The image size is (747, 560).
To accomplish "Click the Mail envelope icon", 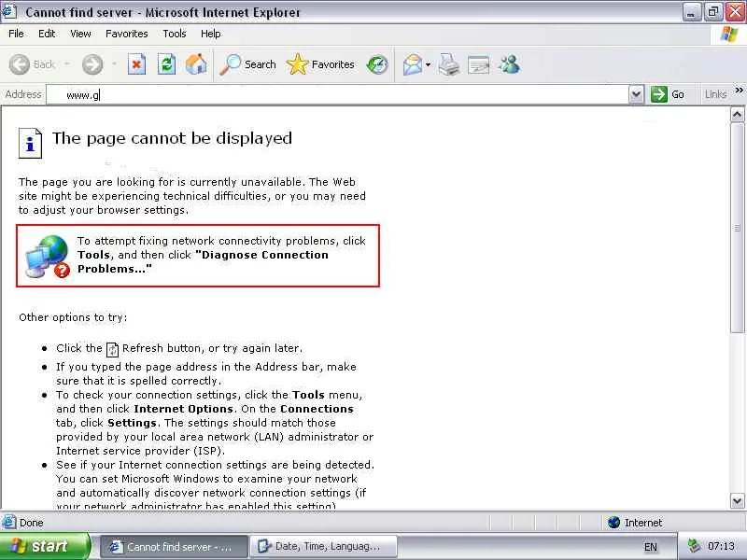I will coord(413,64).
